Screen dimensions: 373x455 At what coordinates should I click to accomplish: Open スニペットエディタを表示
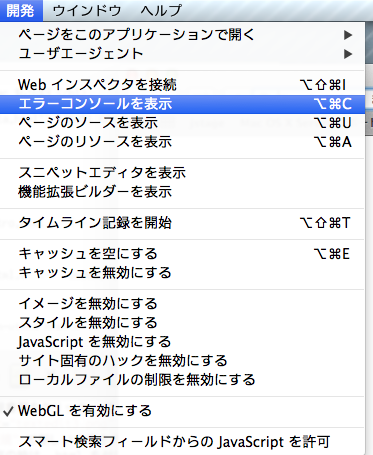tap(182, 173)
